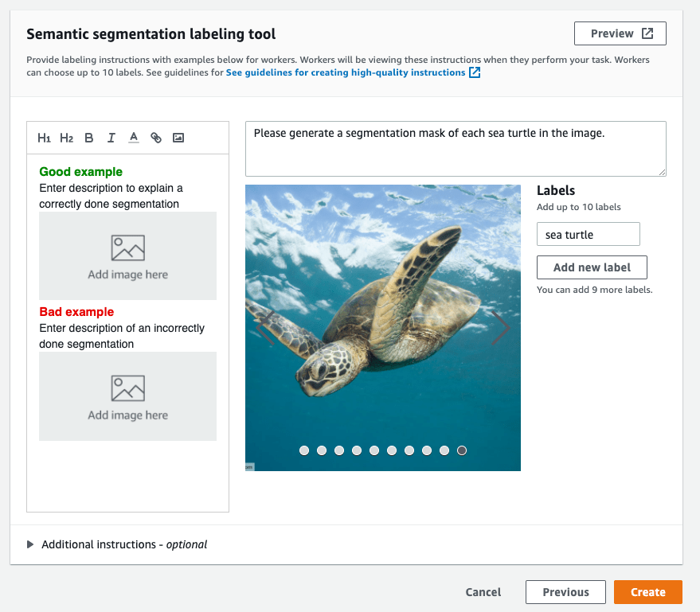Image resolution: width=700 pixels, height=612 pixels.
Task: Toggle italic text formatting
Action: 111,138
